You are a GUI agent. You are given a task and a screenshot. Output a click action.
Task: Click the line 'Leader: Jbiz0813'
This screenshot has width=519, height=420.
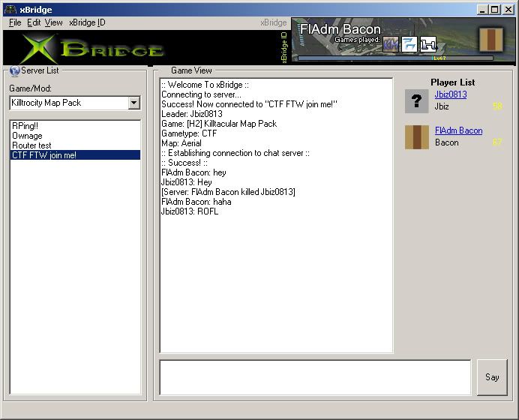[x=192, y=114]
